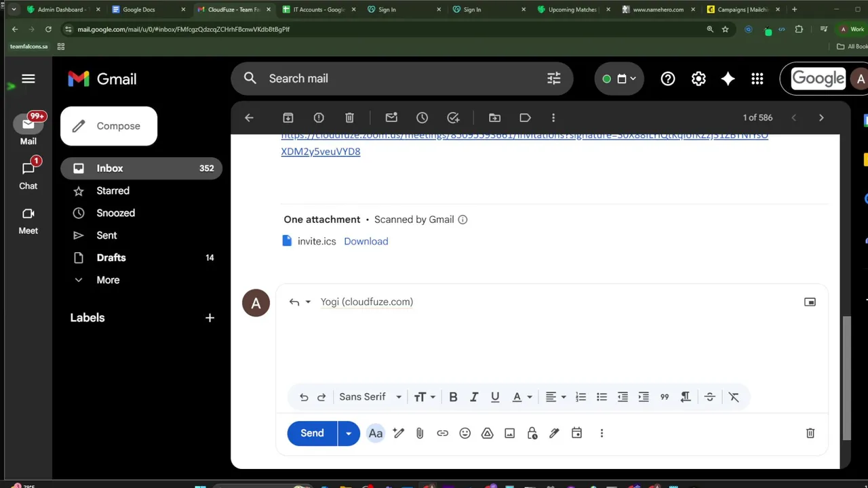Viewport: 868px width, 488px height.
Task: Open Gmail Settings gear
Action: pos(698,79)
